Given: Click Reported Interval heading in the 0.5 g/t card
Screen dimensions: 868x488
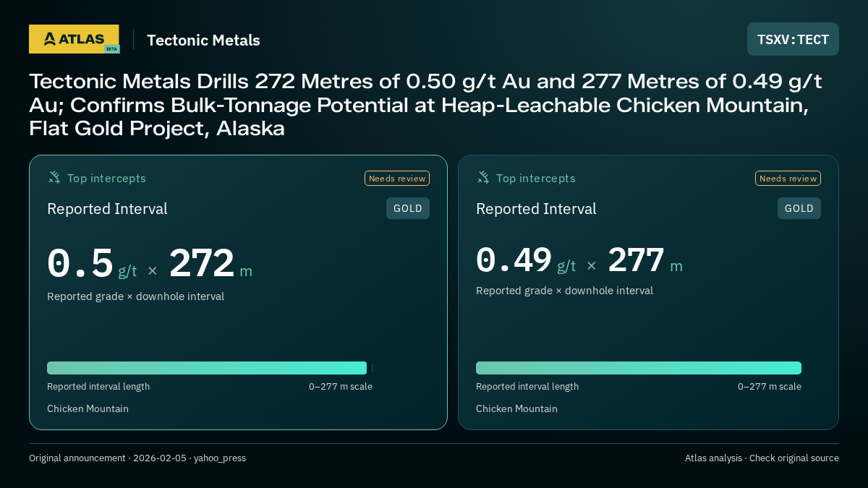Looking at the screenshot, I should tap(107, 209).
